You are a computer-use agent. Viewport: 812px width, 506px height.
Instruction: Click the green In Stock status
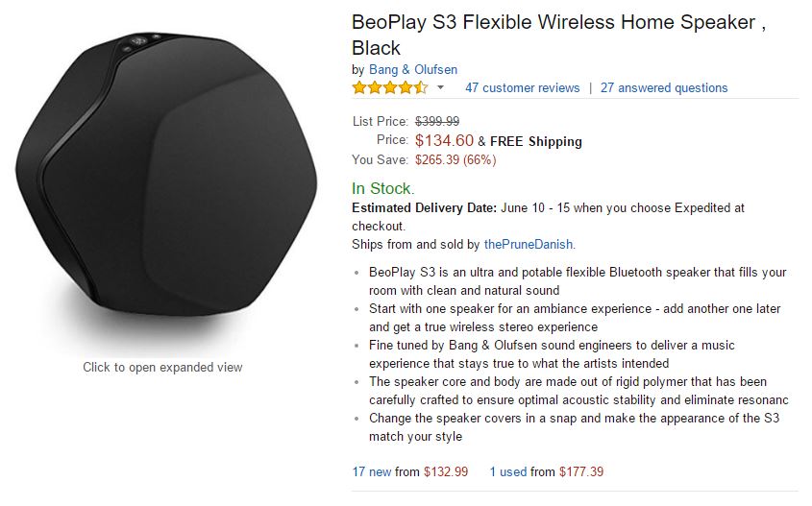tap(381, 188)
